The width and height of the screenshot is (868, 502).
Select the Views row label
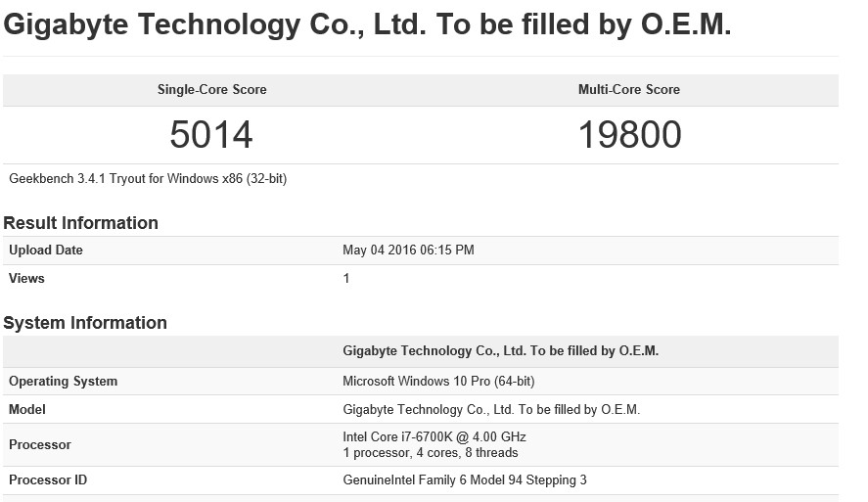(x=26, y=278)
